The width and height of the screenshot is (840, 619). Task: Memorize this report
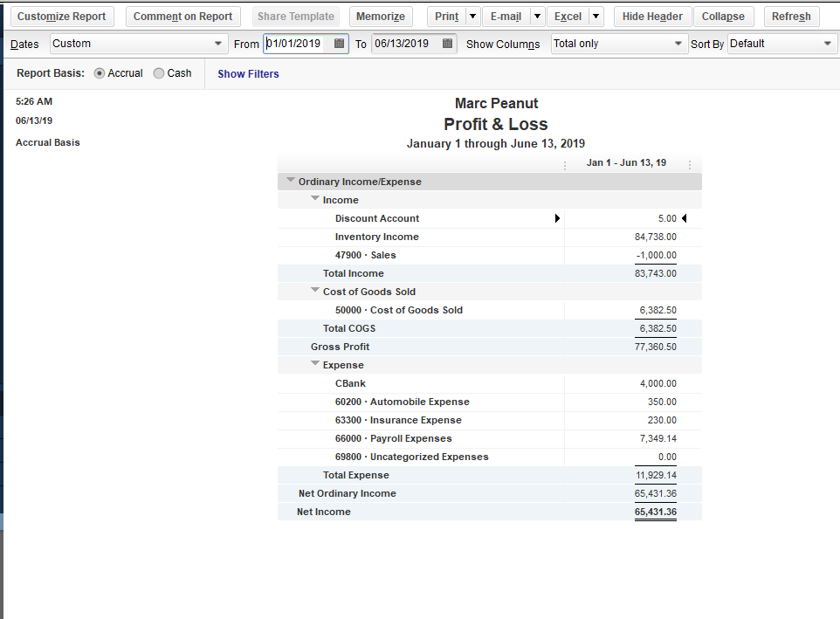(381, 17)
